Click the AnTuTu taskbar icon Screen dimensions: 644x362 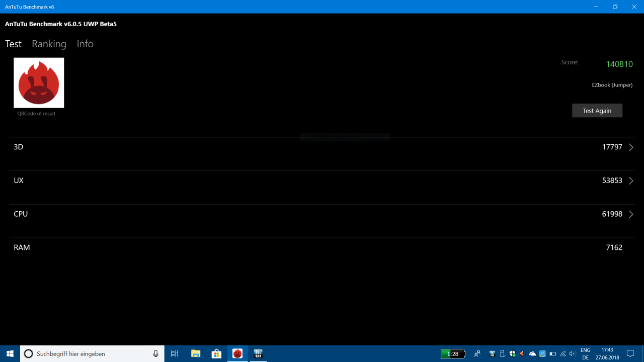(237, 353)
